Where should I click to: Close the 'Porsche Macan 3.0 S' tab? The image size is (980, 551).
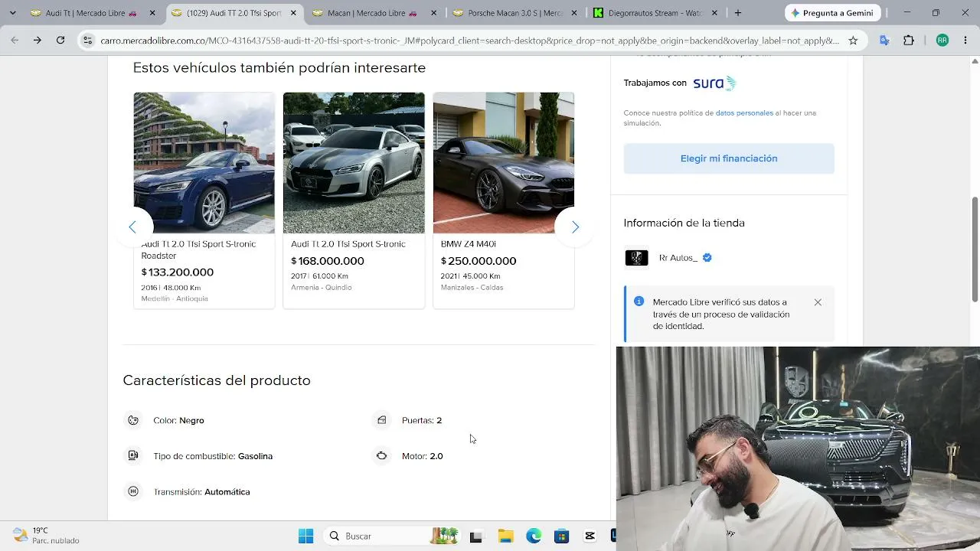(x=574, y=13)
